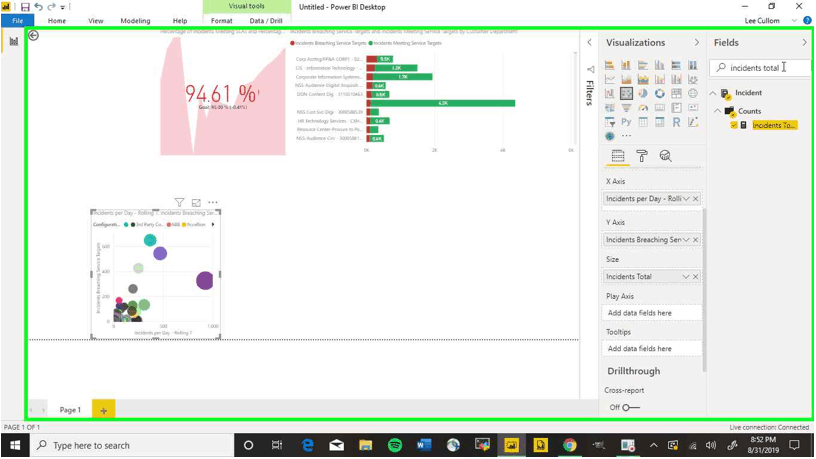Add a new page with plus button
Screen dimensions: 816x459
coord(103,410)
